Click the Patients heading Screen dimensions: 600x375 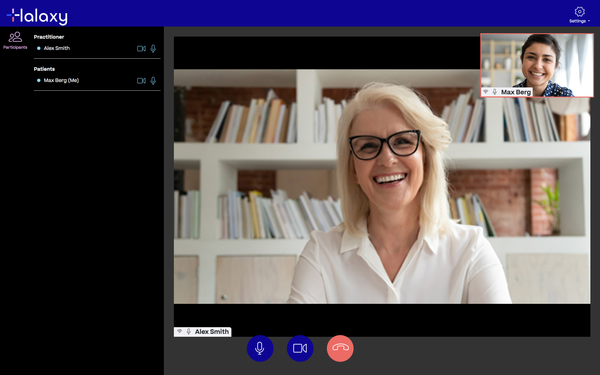pos(44,69)
